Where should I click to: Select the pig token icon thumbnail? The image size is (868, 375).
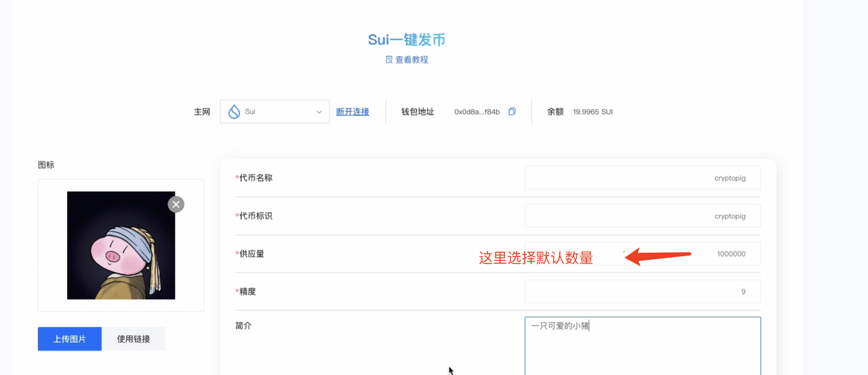[x=121, y=245]
